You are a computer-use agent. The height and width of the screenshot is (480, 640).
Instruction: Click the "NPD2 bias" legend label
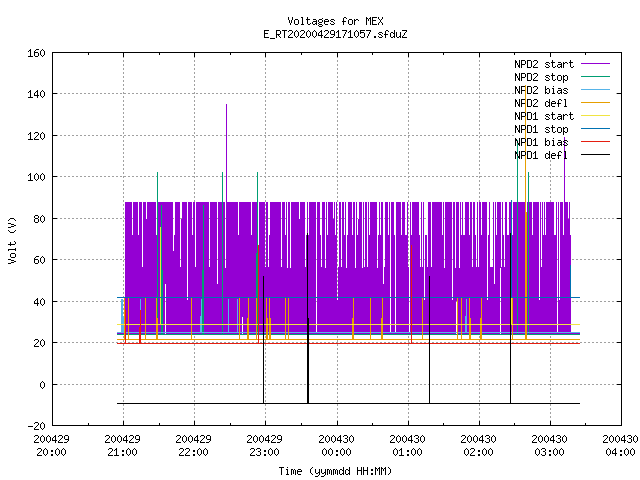(541, 90)
